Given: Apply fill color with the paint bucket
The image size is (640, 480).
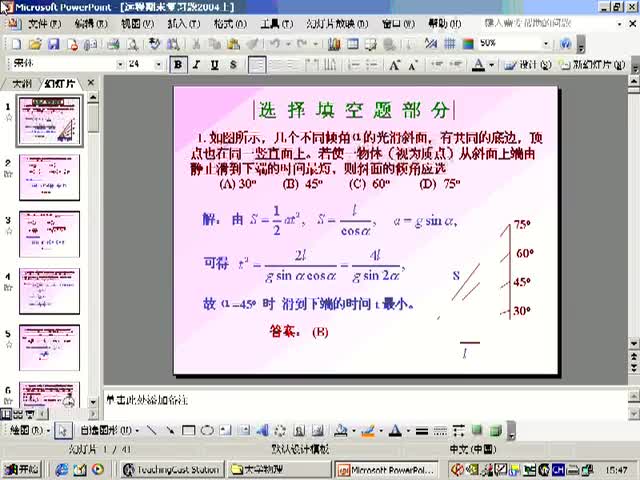Looking at the screenshot, I should [341, 430].
